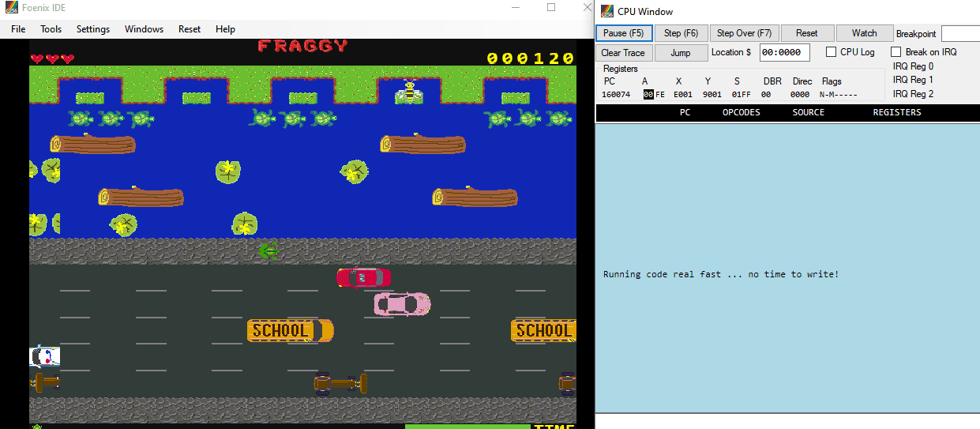Enable the Break on IRQ checkbox
Screen dimensions: 980x429
click(896, 52)
